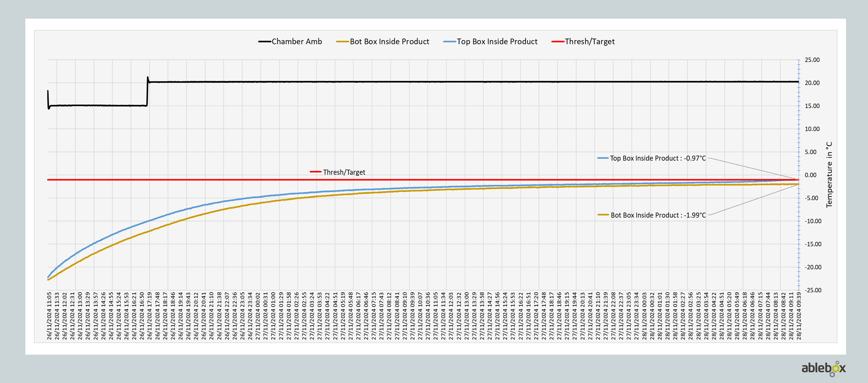868x383 pixels.
Task: Click the black Chamber Amb legend marker
Action: 264,42
